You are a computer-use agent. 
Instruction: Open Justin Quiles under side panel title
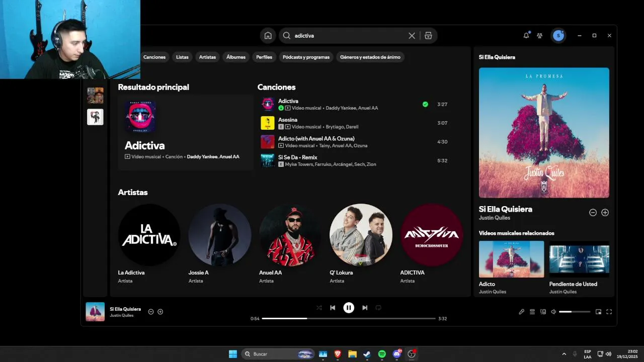point(495,218)
